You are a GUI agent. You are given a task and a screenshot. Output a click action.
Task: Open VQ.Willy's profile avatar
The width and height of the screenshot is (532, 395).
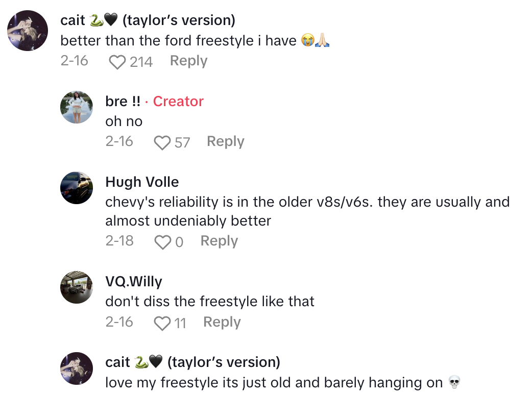(77, 287)
